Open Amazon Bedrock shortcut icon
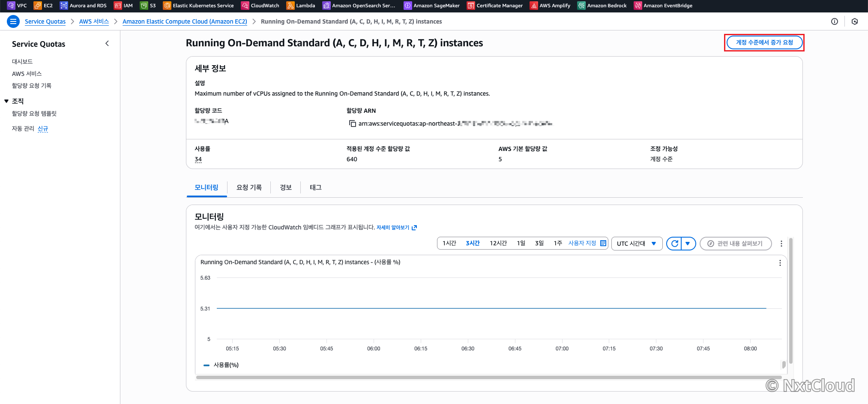The image size is (868, 404). tap(581, 6)
